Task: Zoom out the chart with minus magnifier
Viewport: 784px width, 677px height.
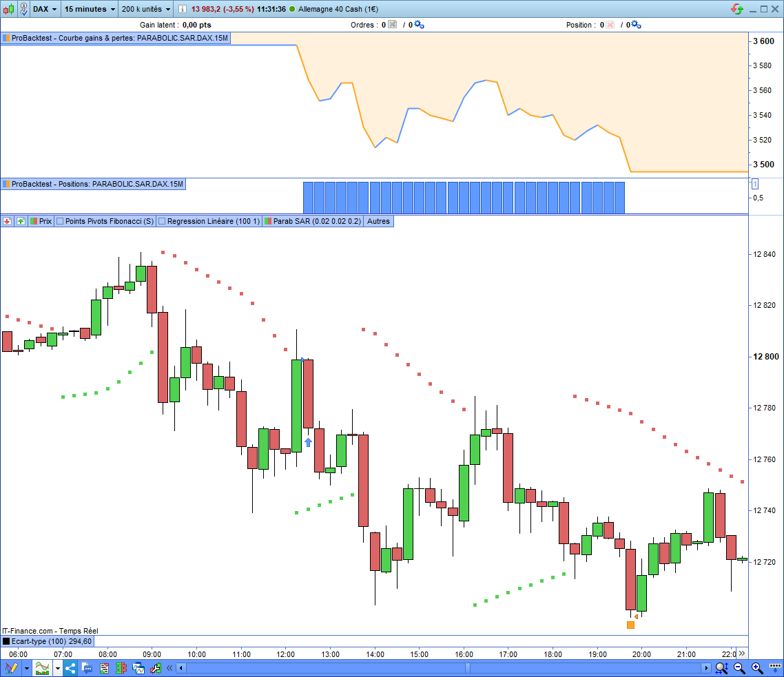Action: click(739, 668)
